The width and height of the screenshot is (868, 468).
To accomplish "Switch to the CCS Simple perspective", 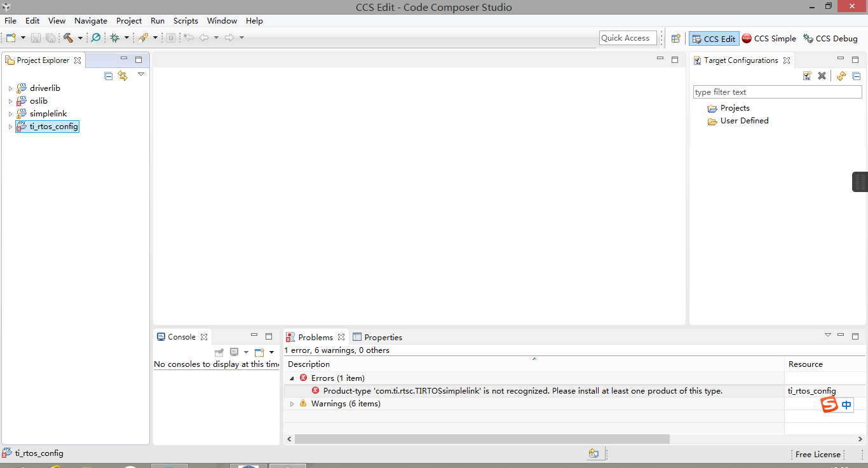I will (769, 39).
